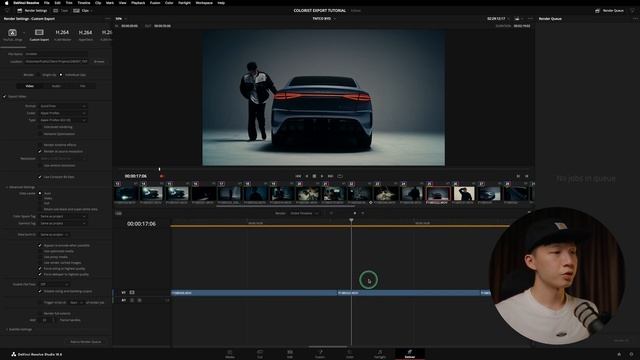Select clip thumbnail number 14

(x=151, y=194)
